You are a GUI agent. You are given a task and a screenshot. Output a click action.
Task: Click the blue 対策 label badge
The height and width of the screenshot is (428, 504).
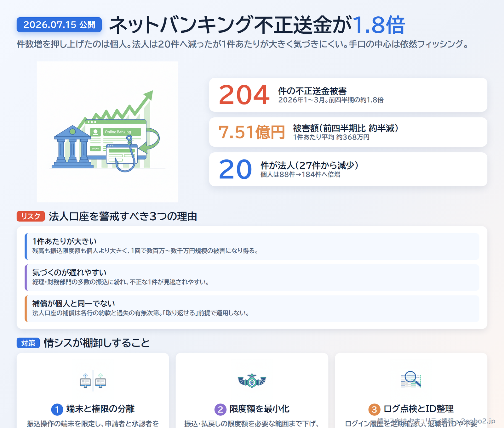(28, 343)
